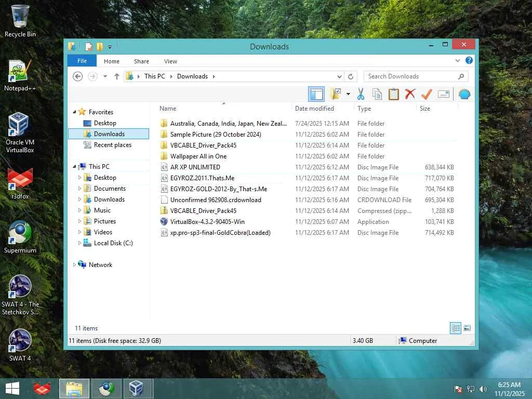Expand the Network tree node
Image resolution: width=532 pixels, height=399 pixels.
pos(74,264)
